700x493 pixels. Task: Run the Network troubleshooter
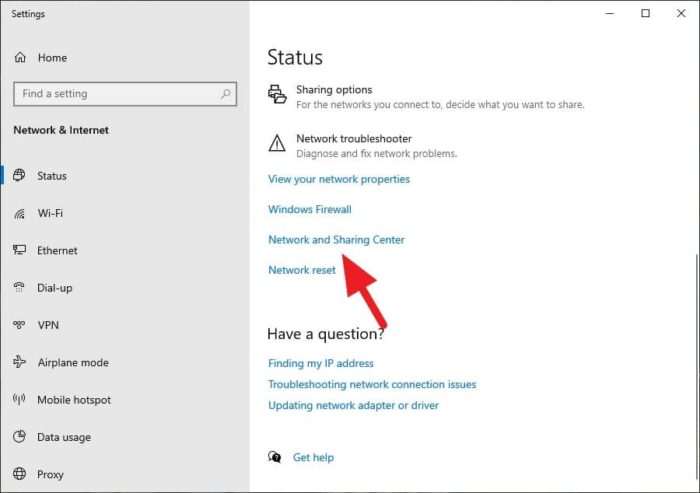point(362,146)
